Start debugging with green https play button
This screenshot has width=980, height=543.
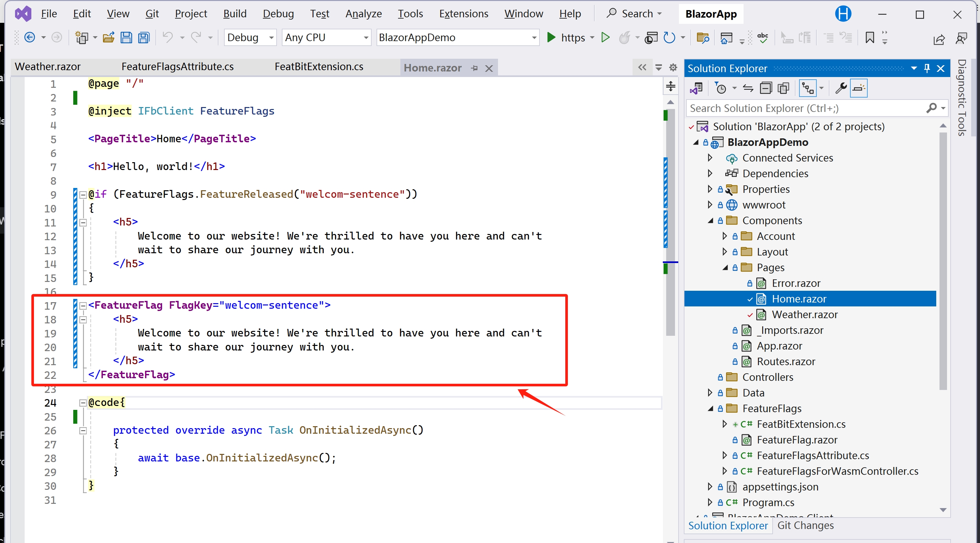[551, 37]
